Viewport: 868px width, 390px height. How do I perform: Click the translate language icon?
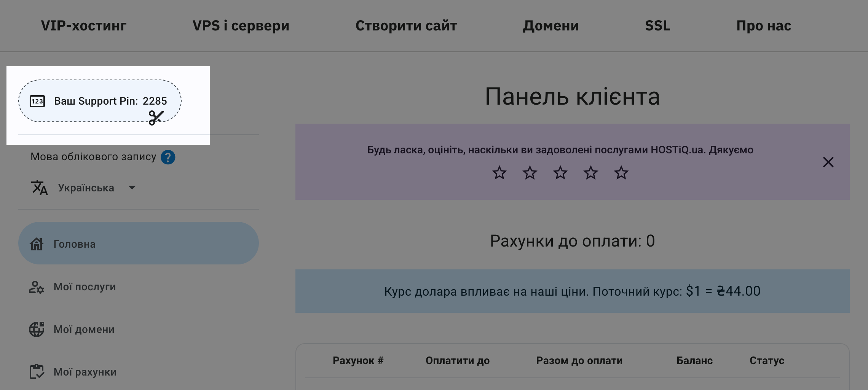[39, 188]
